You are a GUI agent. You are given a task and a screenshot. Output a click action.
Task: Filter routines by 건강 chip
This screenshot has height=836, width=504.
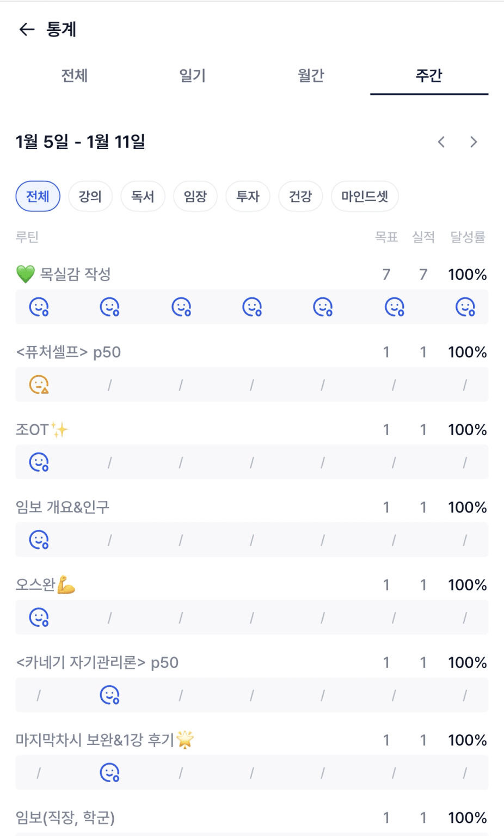[x=300, y=196]
